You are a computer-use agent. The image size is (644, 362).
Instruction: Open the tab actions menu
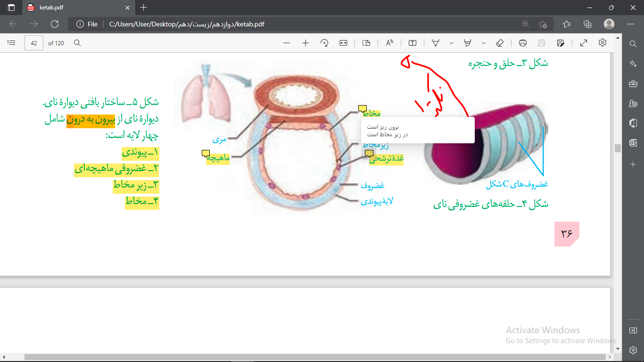[11, 8]
